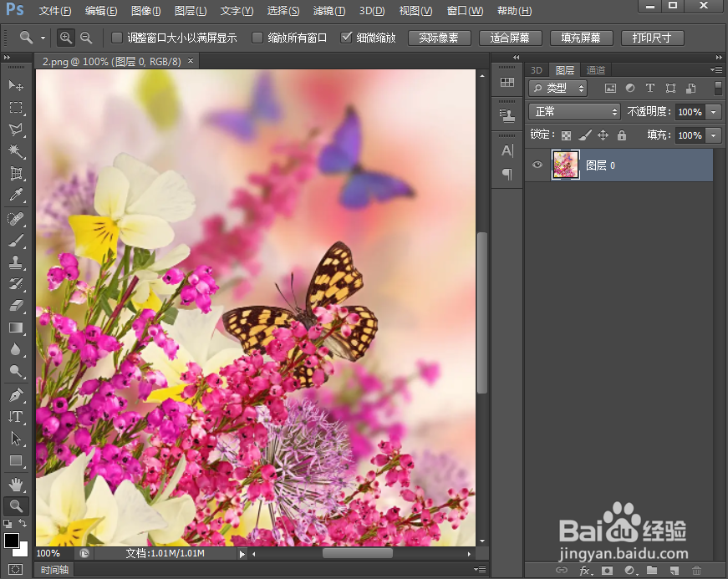Open the 图像(I) menu
Image resolution: width=728 pixels, height=579 pixels.
click(145, 11)
